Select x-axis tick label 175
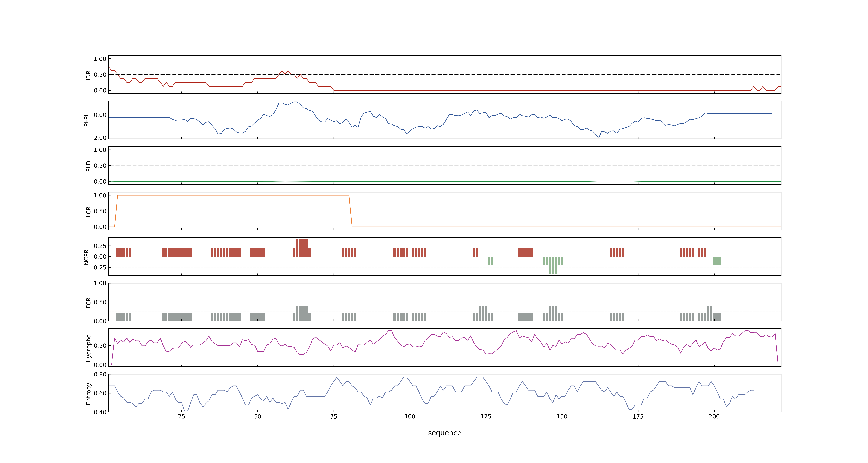 coord(638,416)
